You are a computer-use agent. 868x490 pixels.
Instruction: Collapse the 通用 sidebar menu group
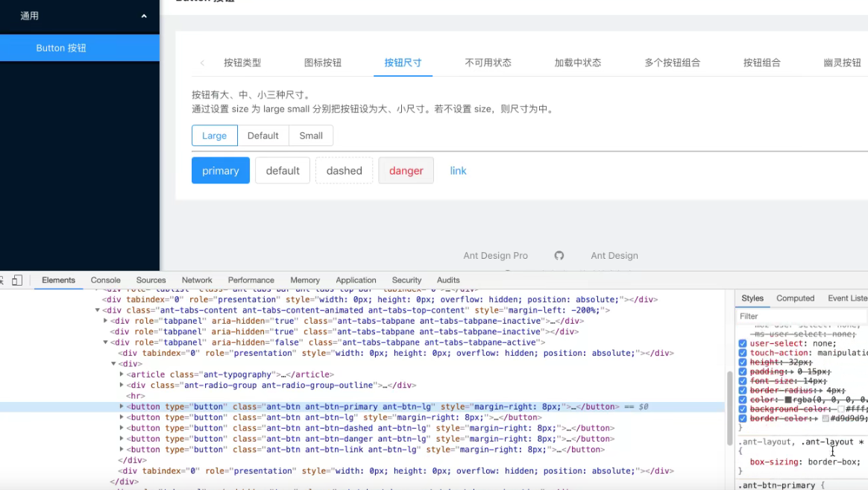(80, 16)
